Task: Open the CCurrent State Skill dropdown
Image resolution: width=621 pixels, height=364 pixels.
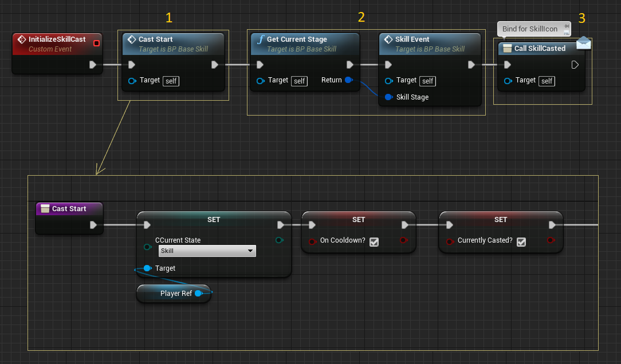Action: click(207, 251)
